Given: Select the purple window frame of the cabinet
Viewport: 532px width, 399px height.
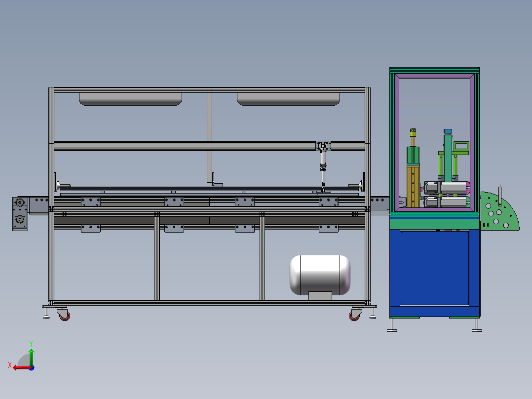Looking at the screenshot, I should 435,143.
